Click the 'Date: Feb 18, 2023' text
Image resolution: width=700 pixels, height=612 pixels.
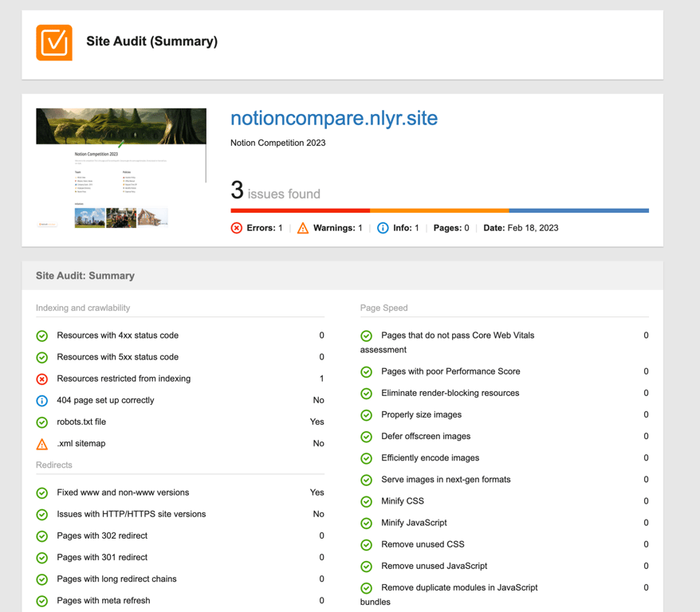click(x=521, y=228)
